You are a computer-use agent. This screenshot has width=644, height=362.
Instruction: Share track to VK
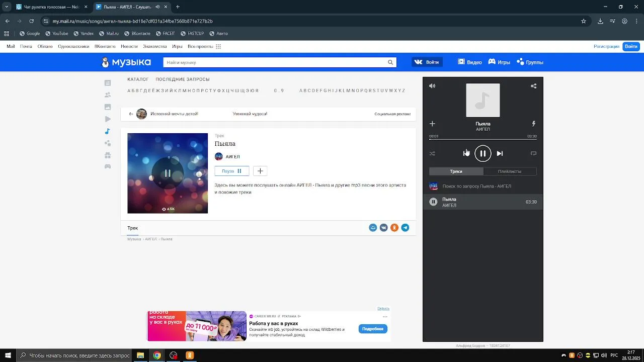tap(383, 228)
